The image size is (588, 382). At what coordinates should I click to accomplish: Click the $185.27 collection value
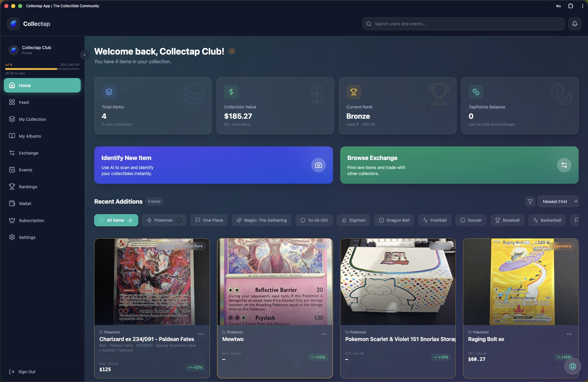point(238,116)
